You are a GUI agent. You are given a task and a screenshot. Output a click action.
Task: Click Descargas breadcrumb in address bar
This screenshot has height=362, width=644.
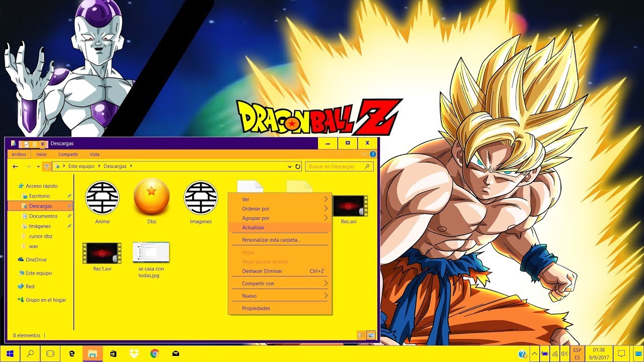pos(115,166)
